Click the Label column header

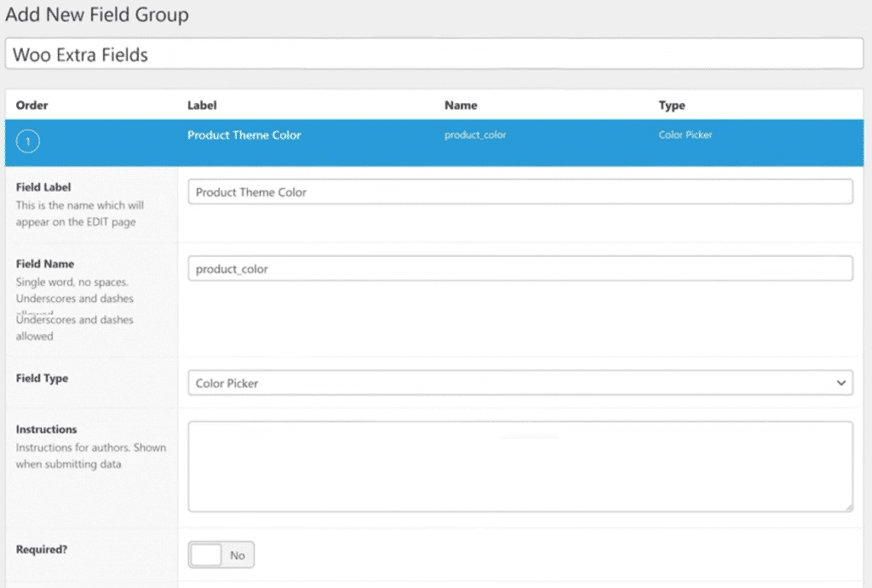(202, 106)
